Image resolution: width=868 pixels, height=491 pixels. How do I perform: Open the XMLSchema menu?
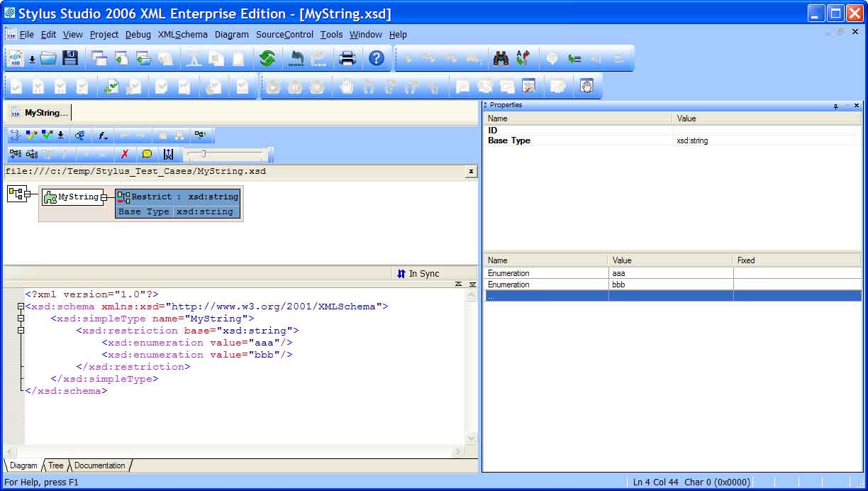tap(183, 34)
